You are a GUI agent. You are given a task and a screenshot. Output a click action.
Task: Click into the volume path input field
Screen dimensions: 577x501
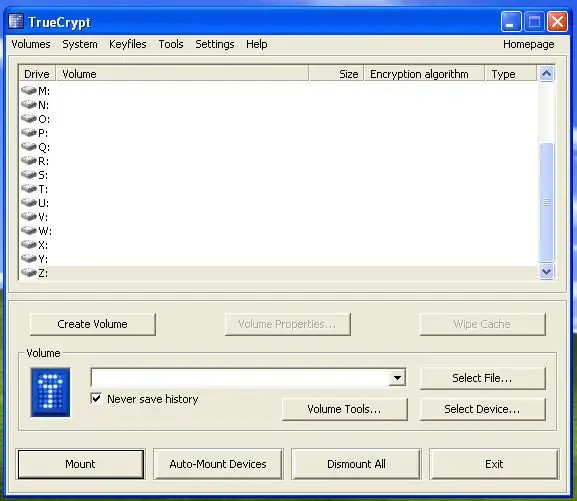click(x=240, y=377)
